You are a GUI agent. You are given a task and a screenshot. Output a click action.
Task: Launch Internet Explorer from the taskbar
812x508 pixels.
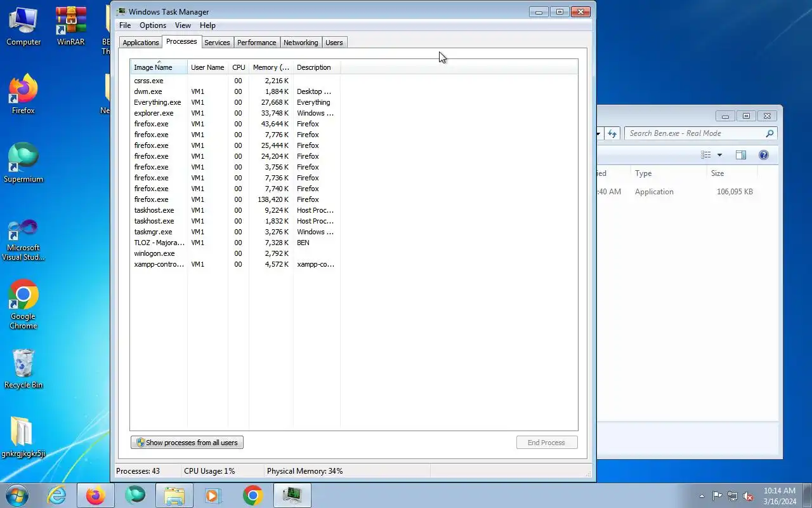pos(57,495)
